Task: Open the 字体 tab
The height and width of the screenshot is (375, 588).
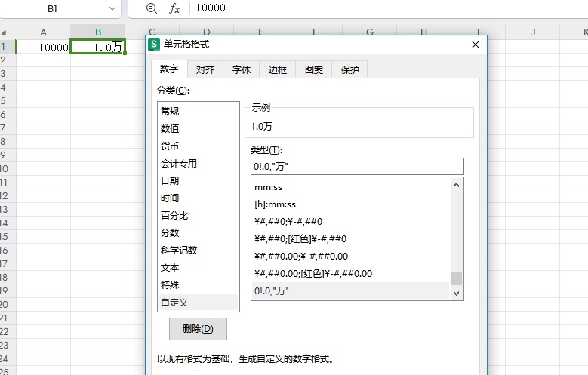Action: [x=241, y=69]
